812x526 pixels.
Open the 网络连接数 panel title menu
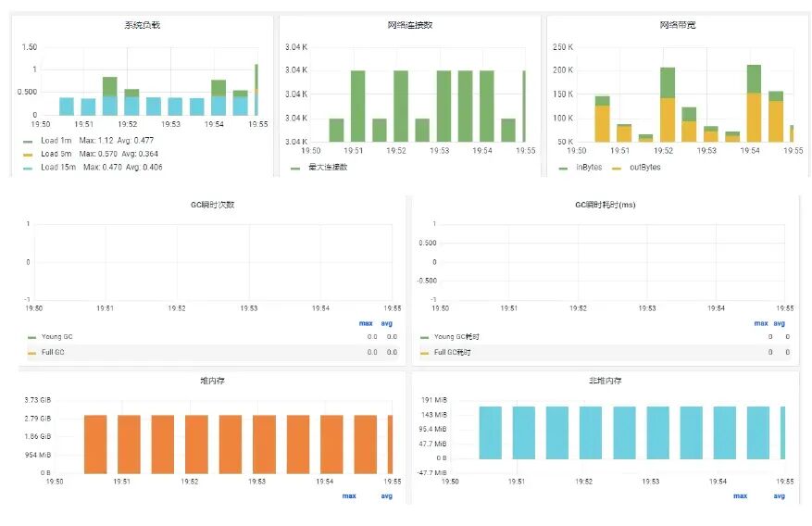410,25
